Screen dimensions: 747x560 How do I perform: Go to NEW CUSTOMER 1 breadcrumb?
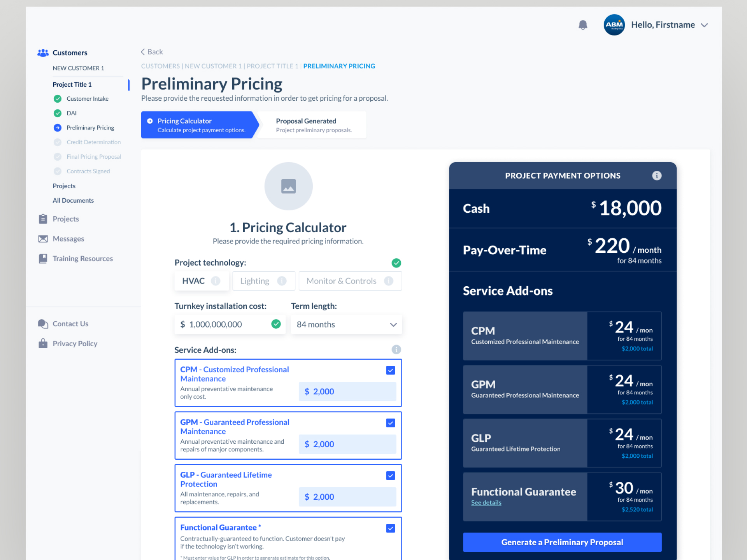213,66
